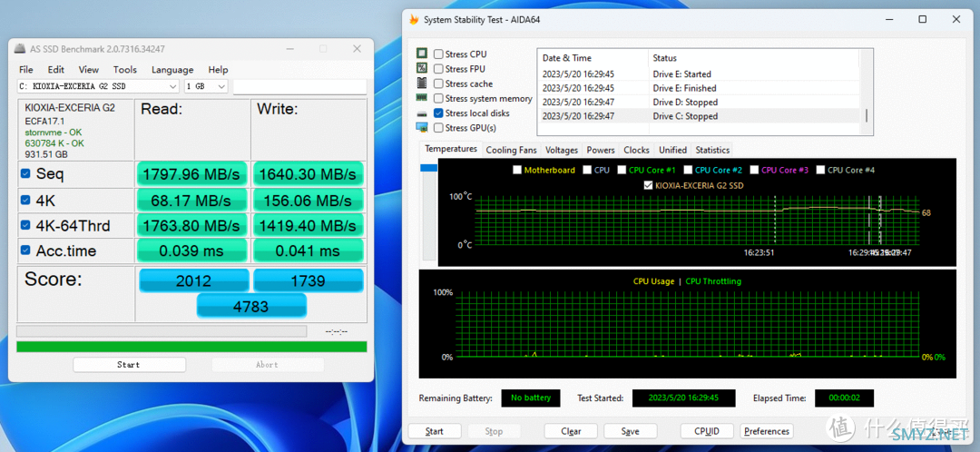
Task: Switch to the Clocks tab
Action: (x=636, y=150)
